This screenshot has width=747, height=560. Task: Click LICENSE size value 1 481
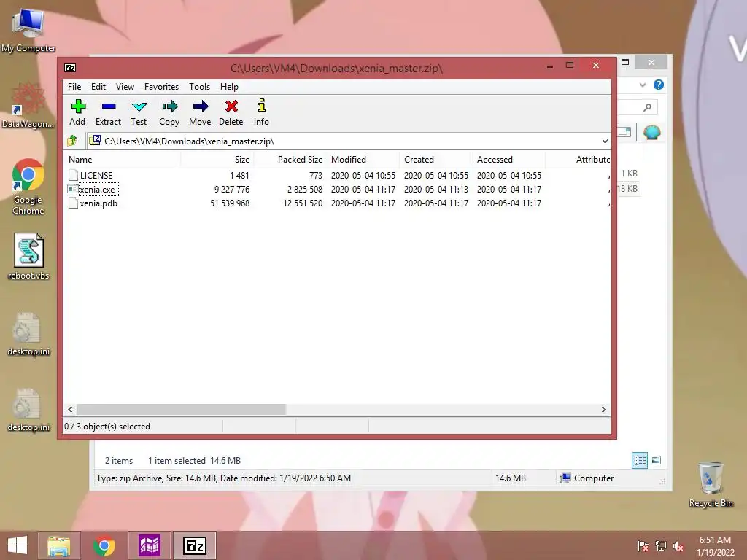click(x=239, y=175)
